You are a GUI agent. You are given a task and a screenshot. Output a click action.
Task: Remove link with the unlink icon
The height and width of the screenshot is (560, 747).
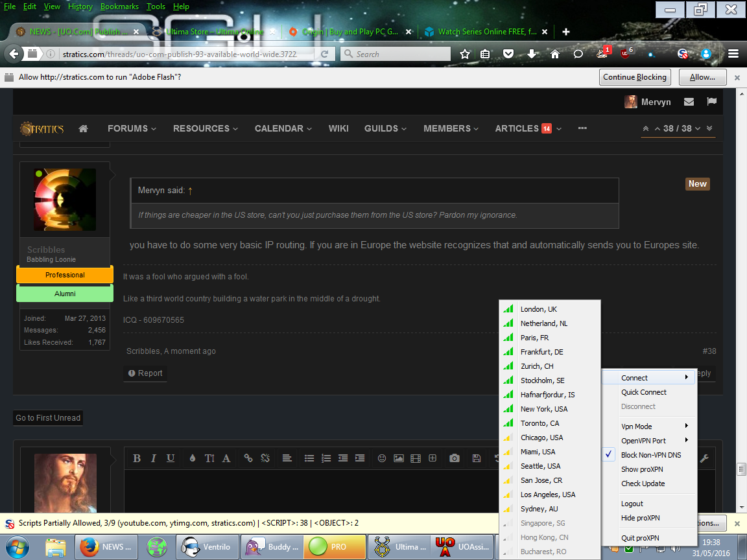click(265, 458)
